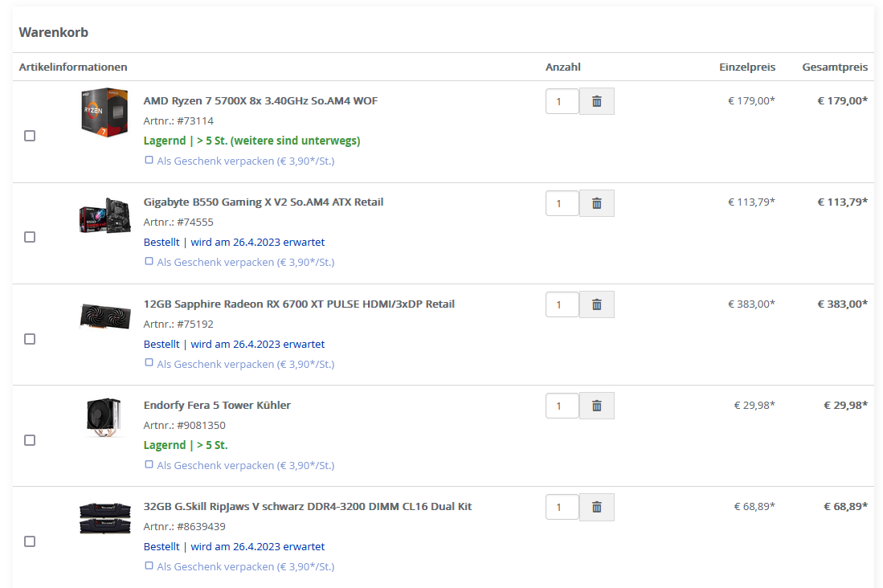Click stock status 'Lagernd | > 5 St. (weitere sind unterwegs)'

251,141
